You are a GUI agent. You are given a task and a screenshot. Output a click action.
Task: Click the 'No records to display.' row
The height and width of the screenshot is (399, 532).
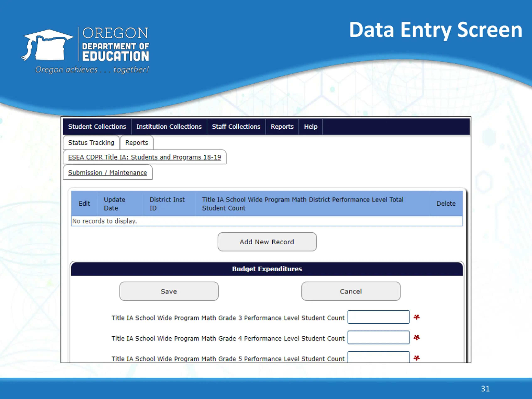pyautogui.click(x=267, y=221)
